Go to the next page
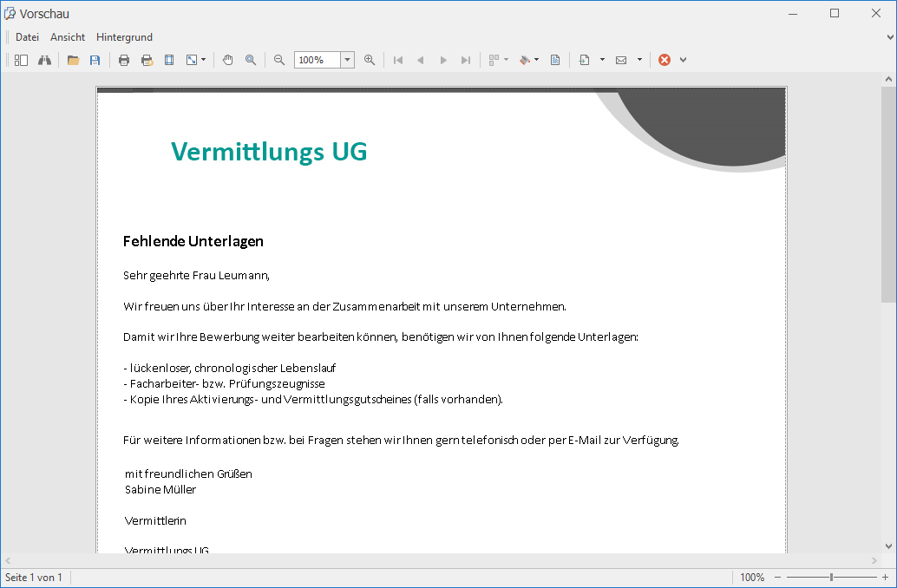The height and width of the screenshot is (588, 897). point(443,60)
